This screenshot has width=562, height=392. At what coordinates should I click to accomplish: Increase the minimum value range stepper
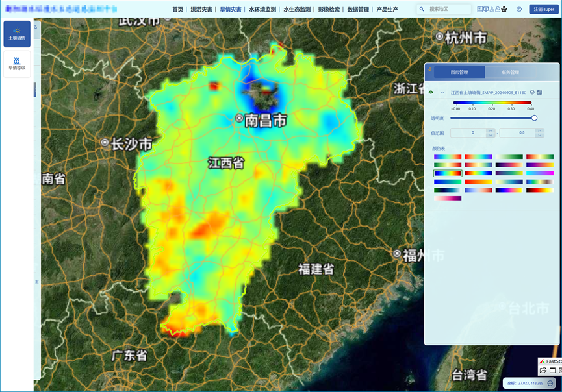point(491,130)
